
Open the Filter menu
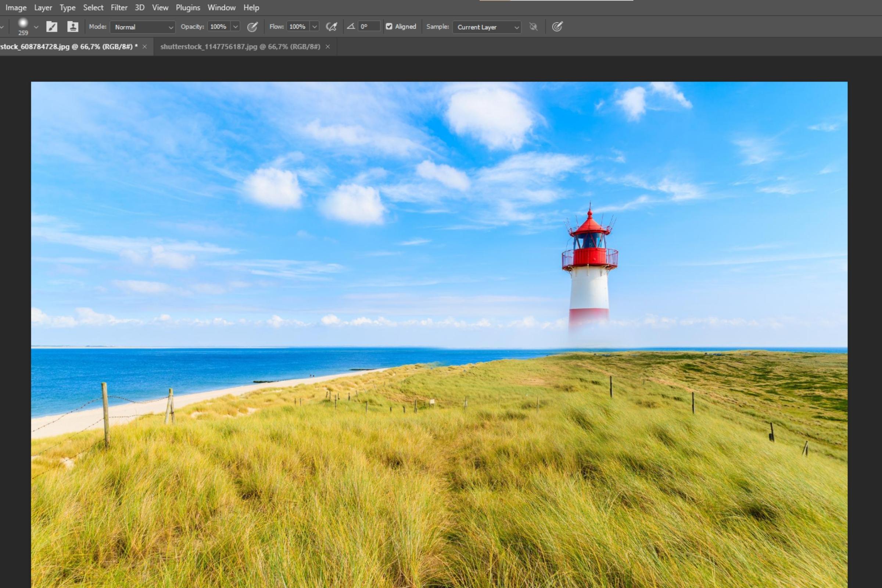click(x=119, y=7)
